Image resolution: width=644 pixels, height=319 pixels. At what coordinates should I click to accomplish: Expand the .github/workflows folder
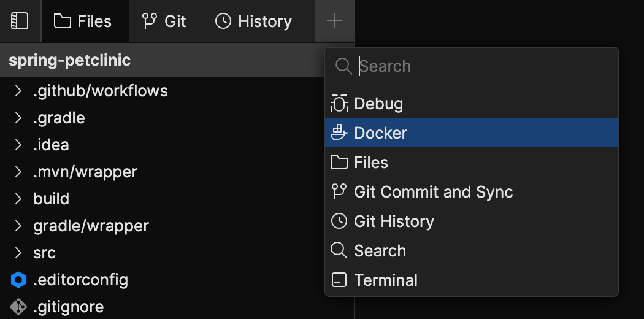click(x=18, y=91)
